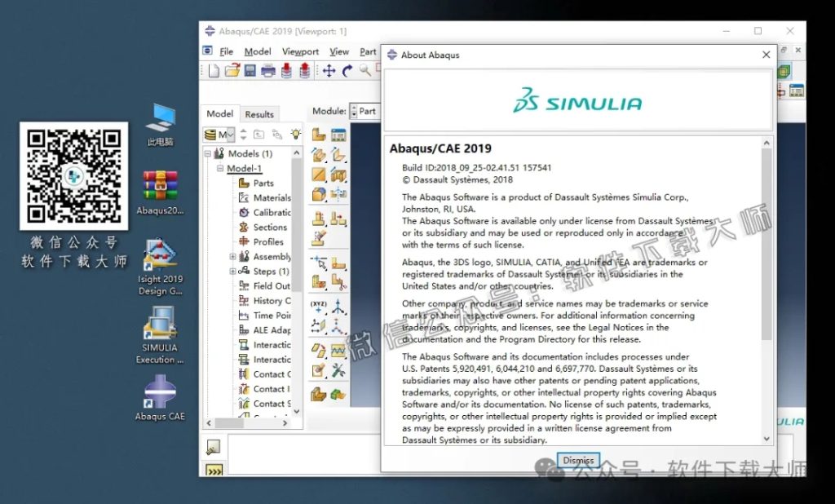Click the Save Model Database icon
Viewport: 835px width, 504px height.
253,71
